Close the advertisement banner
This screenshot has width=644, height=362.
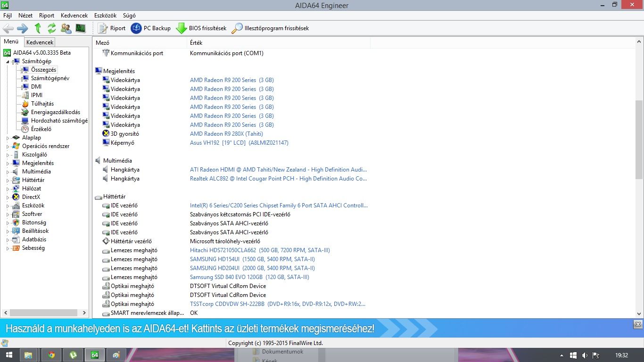pos(638,324)
